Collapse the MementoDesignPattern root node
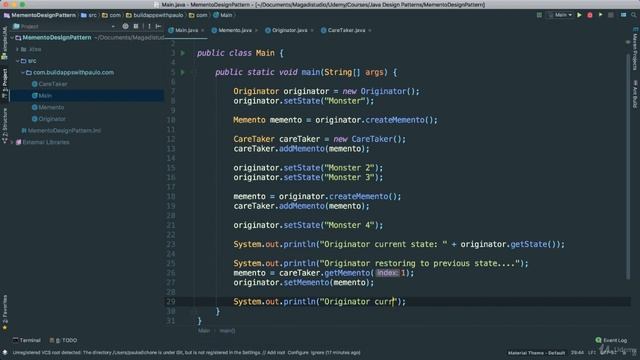This screenshot has width=640, height=360. pos(12,38)
